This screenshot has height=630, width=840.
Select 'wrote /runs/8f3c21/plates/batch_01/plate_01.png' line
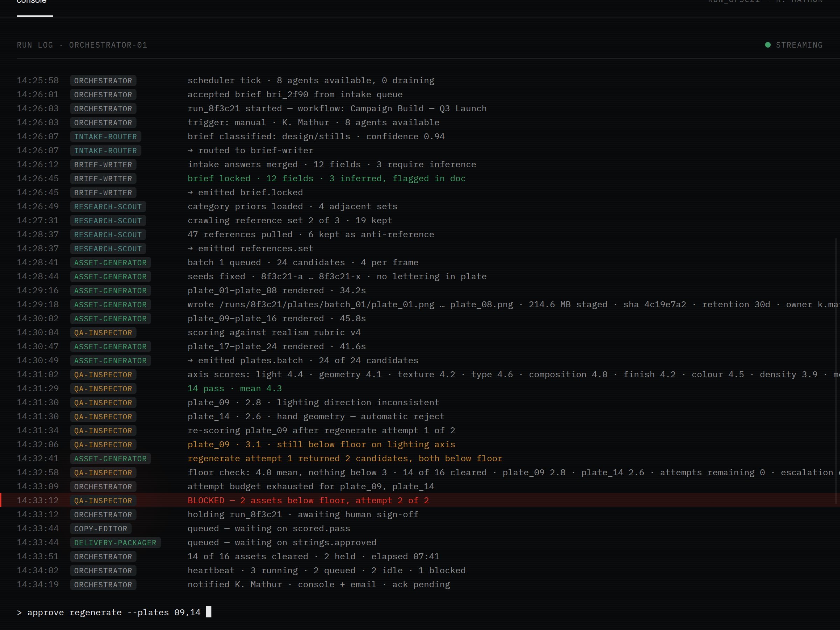[x=514, y=304]
